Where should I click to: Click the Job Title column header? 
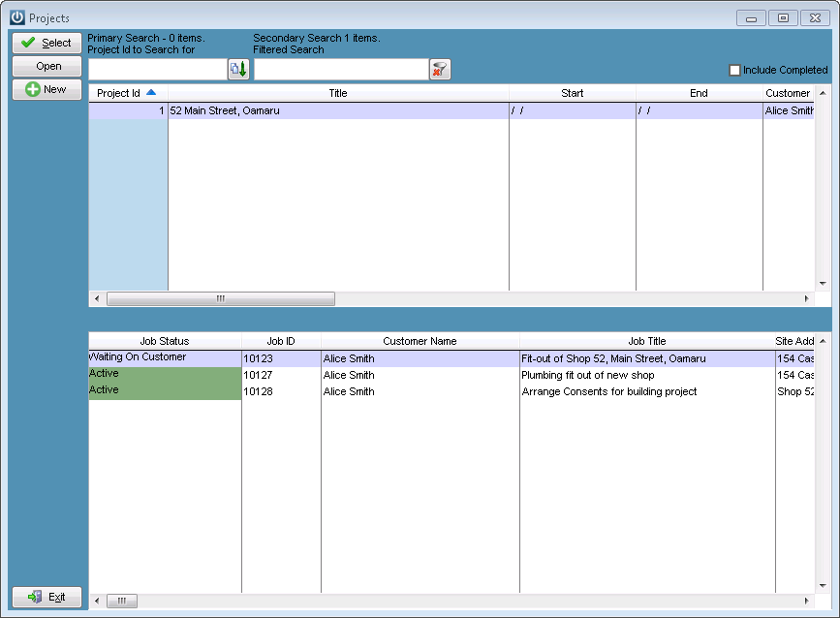(647, 341)
